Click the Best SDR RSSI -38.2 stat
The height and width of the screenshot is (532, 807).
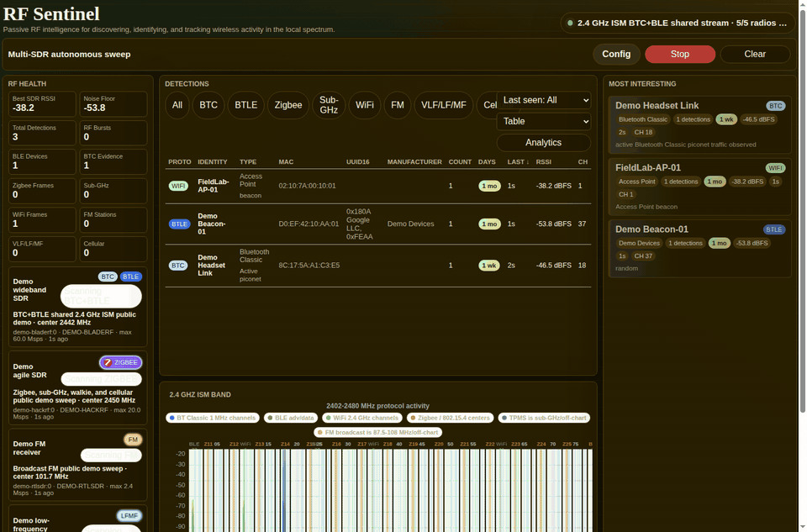pos(42,104)
